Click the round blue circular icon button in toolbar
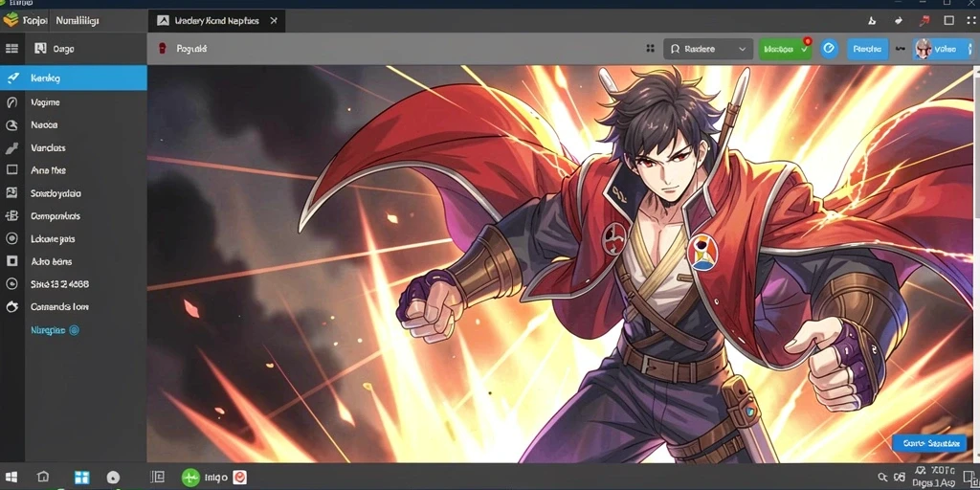Image resolution: width=980 pixels, height=490 pixels. pos(829,48)
